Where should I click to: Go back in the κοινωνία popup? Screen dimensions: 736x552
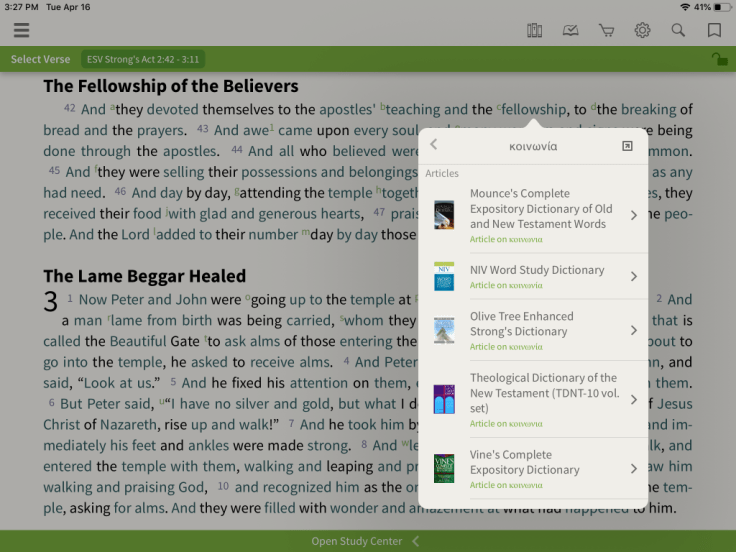[434, 146]
